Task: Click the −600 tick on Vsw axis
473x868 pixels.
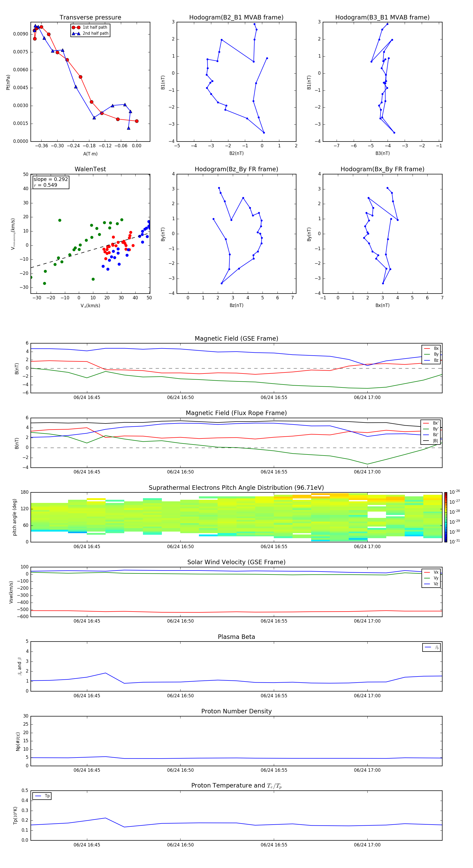Action: 22,617
